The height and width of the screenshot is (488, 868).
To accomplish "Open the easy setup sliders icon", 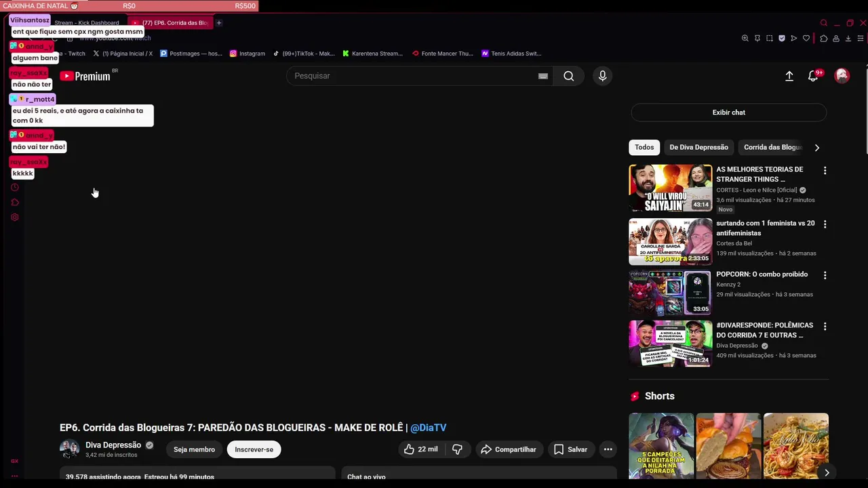I will click(861, 39).
